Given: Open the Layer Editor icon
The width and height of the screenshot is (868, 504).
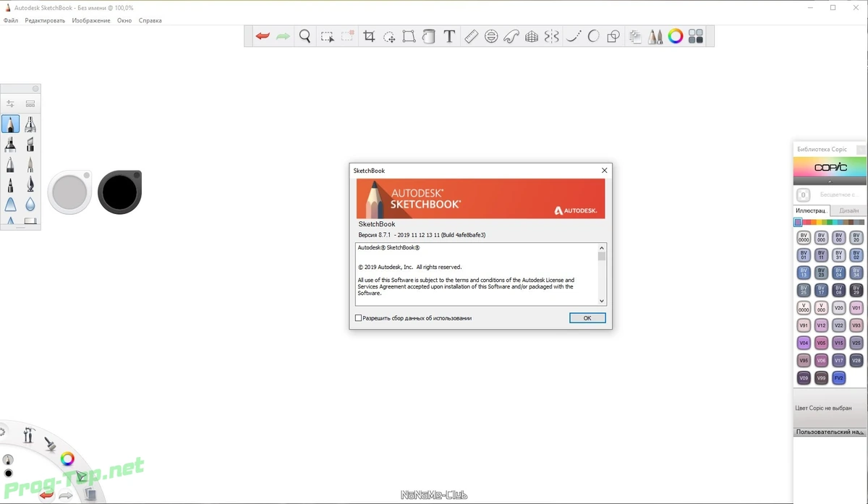Looking at the screenshot, I should click(635, 36).
